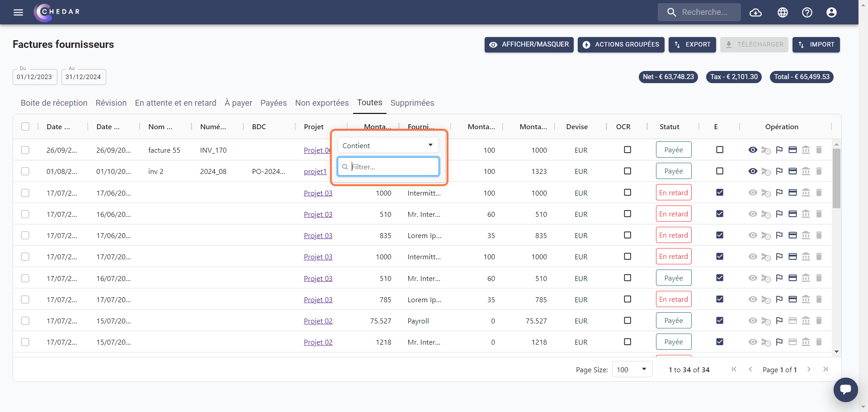Open the Du start date picker 01/12/2023

click(35, 77)
